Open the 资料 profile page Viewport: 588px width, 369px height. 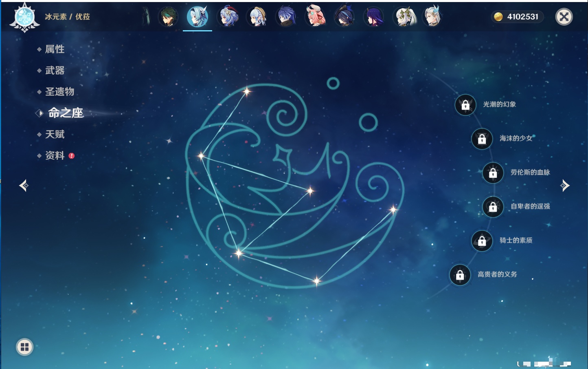coord(55,155)
